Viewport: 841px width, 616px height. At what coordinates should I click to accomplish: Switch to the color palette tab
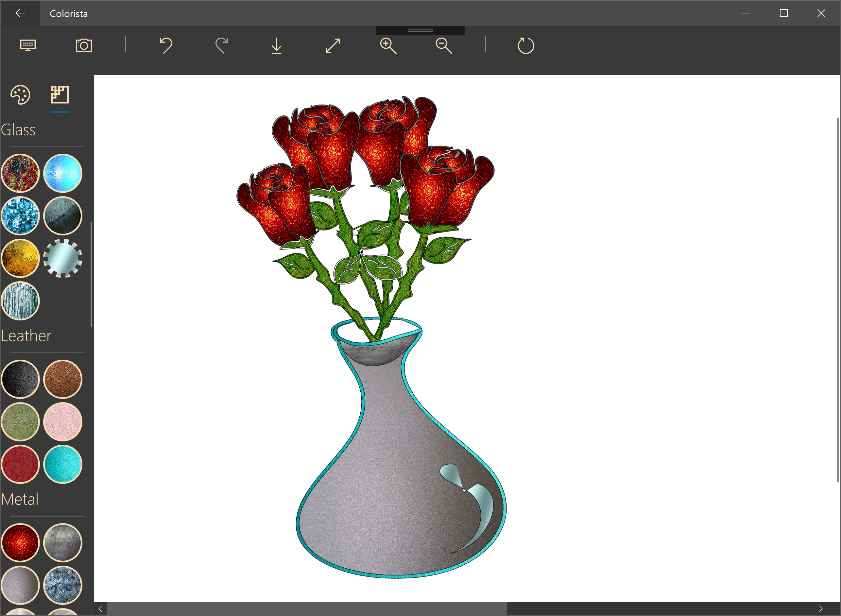click(x=20, y=95)
